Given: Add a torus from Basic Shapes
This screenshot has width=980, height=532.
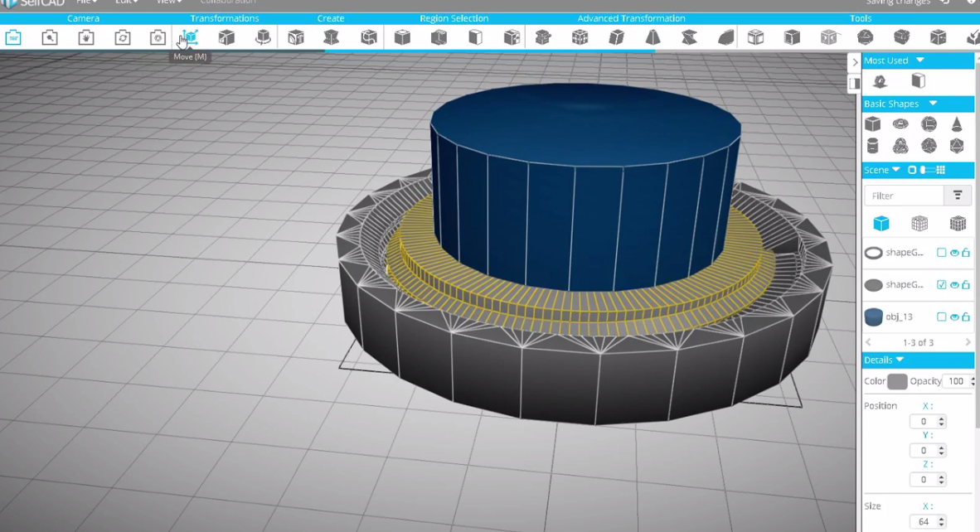Looking at the screenshot, I should [x=900, y=123].
